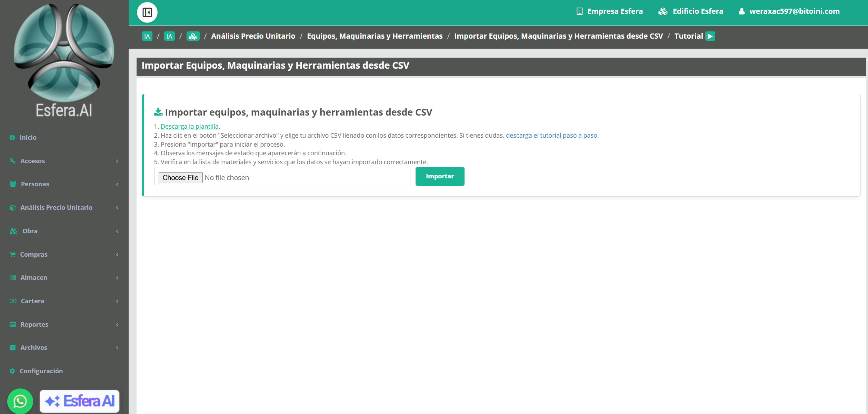Click the Choose File button
This screenshot has height=414, width=868.
click(x=180, y=178)
